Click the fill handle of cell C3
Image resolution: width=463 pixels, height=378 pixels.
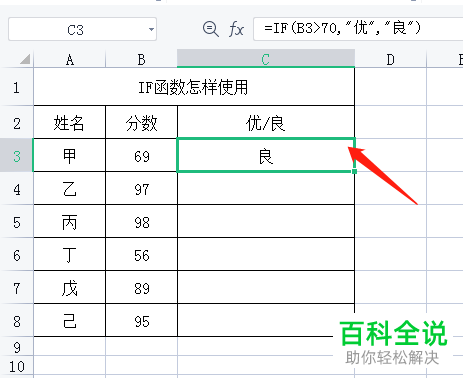(354, 171)
